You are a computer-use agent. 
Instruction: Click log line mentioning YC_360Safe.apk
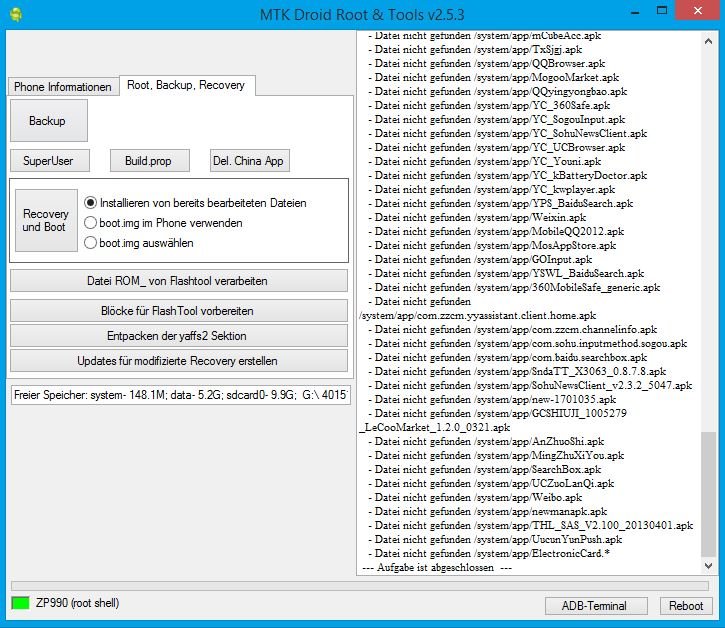[x=489, y=105]
